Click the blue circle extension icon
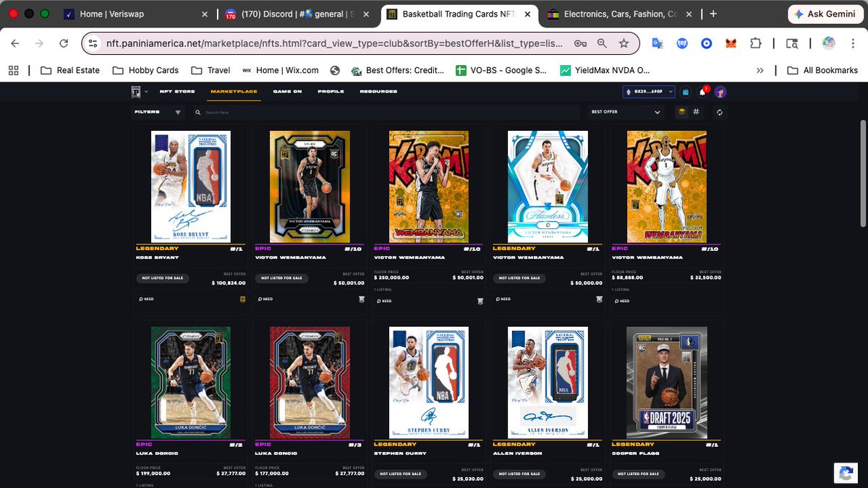Image resolution: width=868 pixels, height=488 pixels. tap(707, 43)
